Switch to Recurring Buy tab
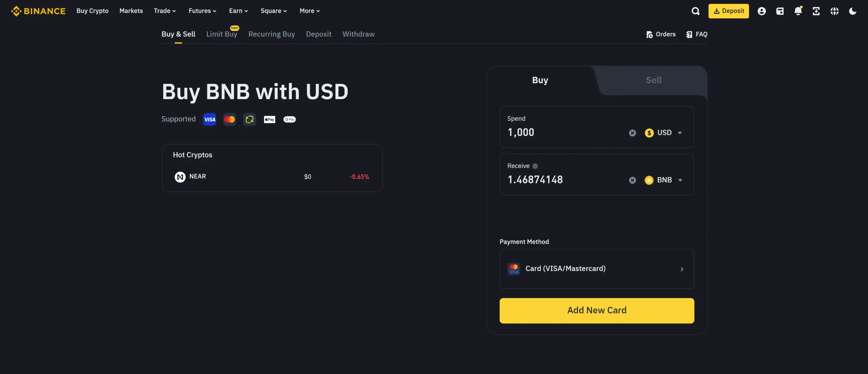This screenshot has height=374, width=868. point(272,34)
